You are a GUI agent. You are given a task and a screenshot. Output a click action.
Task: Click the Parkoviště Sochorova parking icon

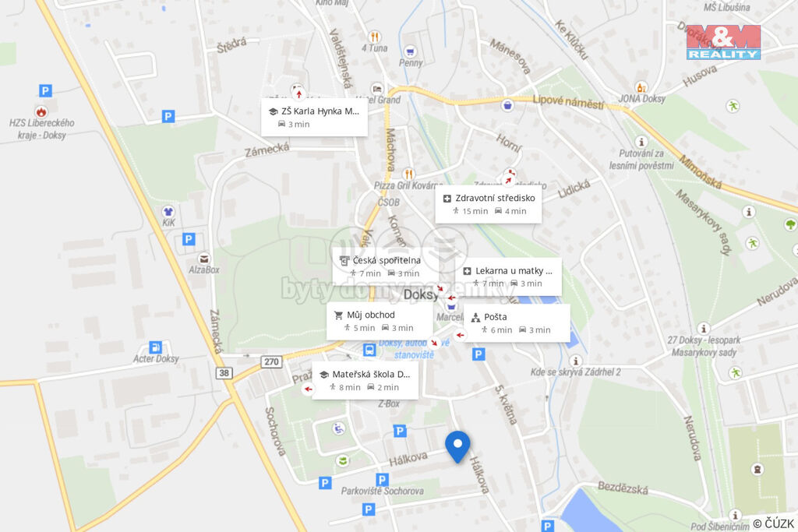click(x=382, y=480)
